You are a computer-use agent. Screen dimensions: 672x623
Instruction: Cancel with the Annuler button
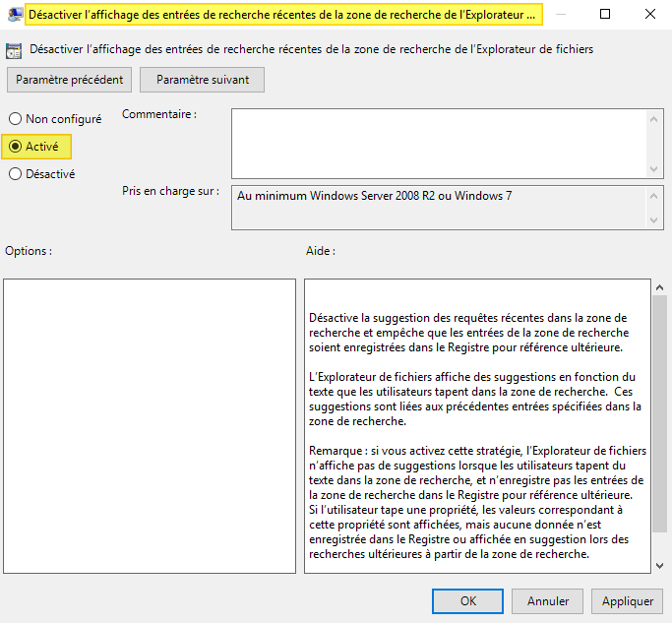pos(548,601)
